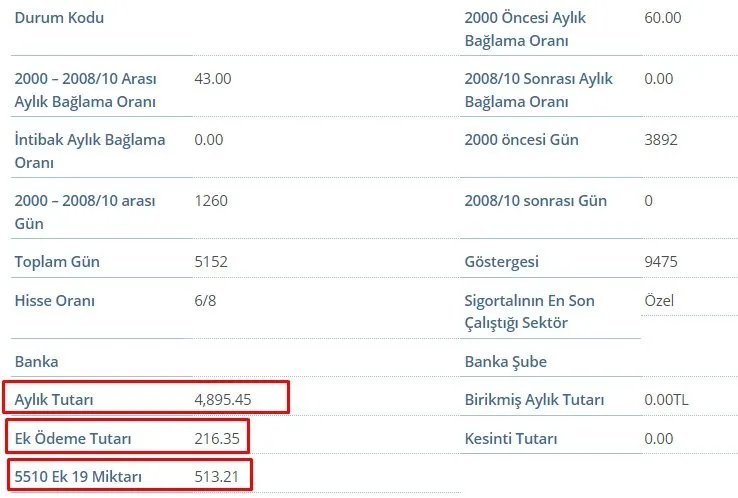
Task: Click the Birikmiş Aylık Tutarı value 0.00TL
Action: pyautogui.click(x=667, y=400)
